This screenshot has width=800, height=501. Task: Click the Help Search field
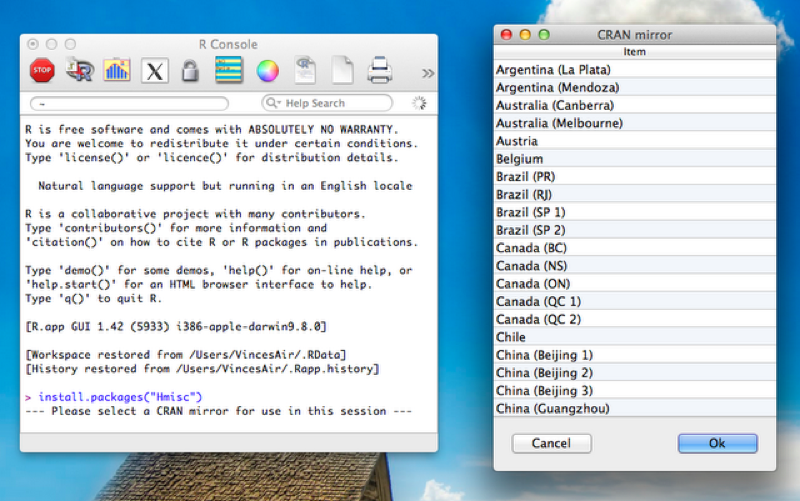327,103
